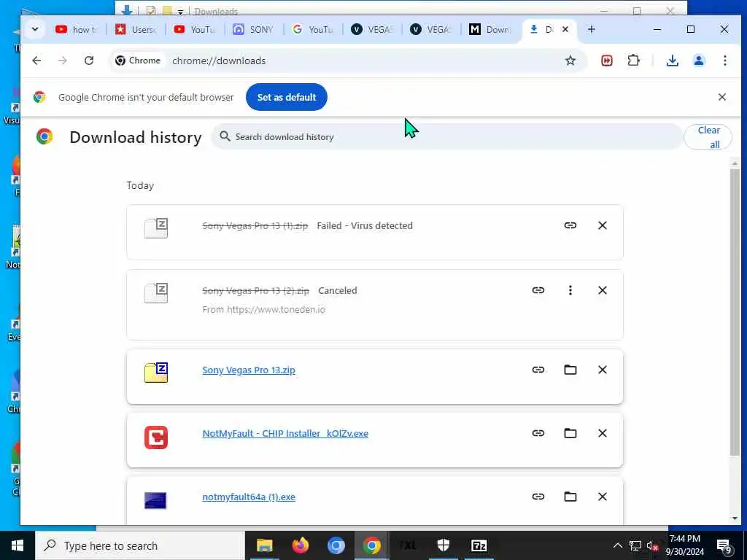Open the Sony Vegas Pro 13.zip link

tap(249, 370)
